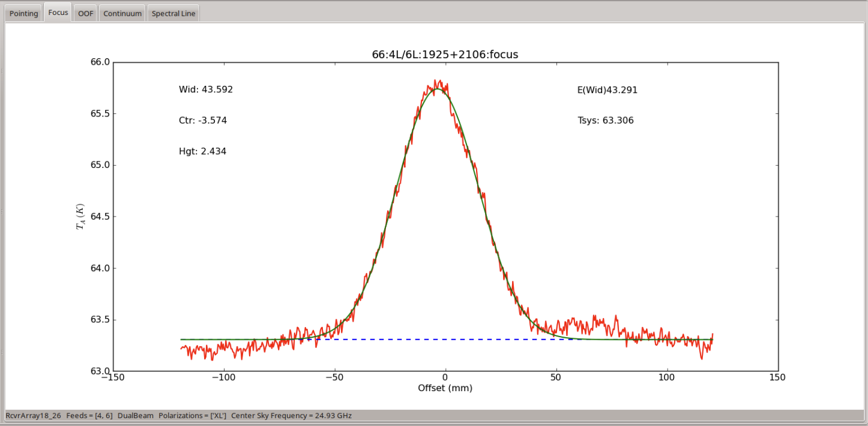Click the RcvrArray18_26 status bar text
Image resolution: width=868 pixels, height=426 pixels.
34,415
